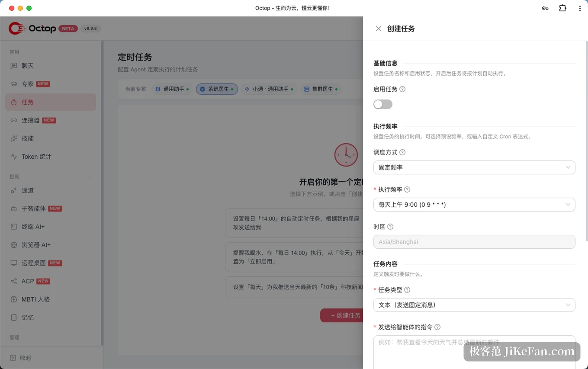Open 专家 in the sidebar
Screen dimensions: 588x369
click(51, 84)
